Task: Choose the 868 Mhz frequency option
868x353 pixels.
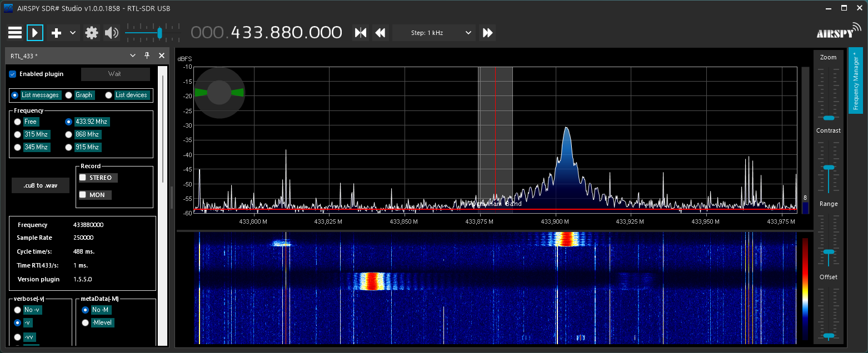Action: (69, 134)
